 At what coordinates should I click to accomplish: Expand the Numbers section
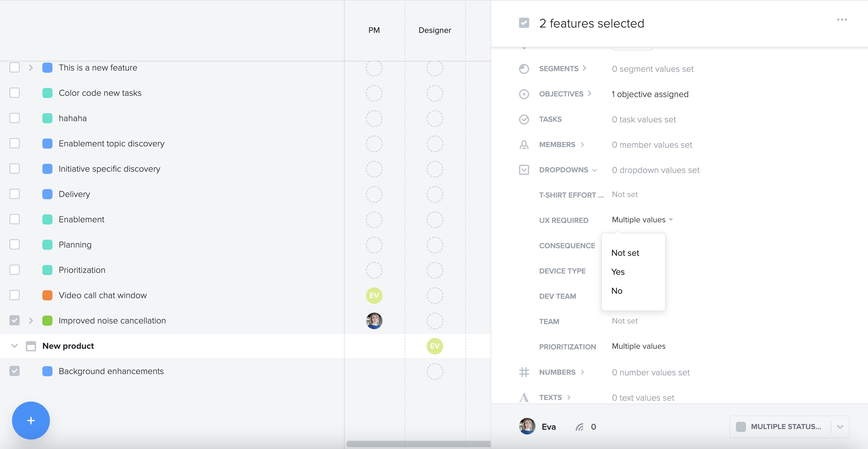(582, 372)
